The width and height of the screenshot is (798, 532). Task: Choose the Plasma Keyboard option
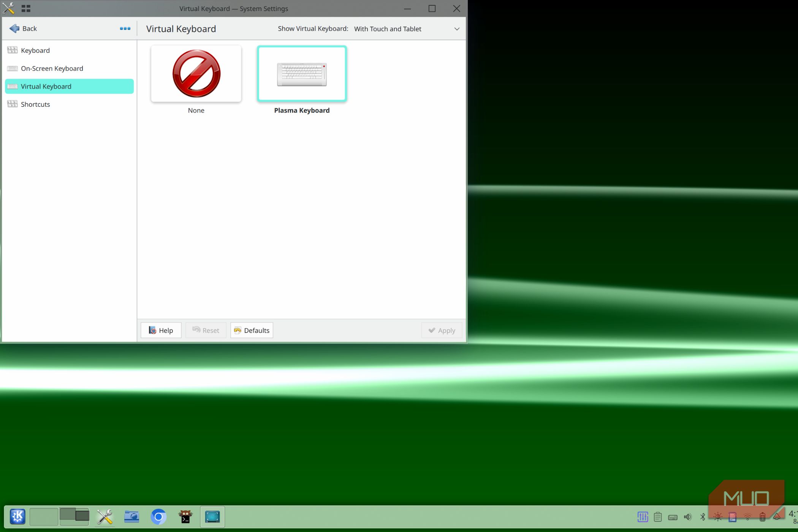[x=302, y=74]
